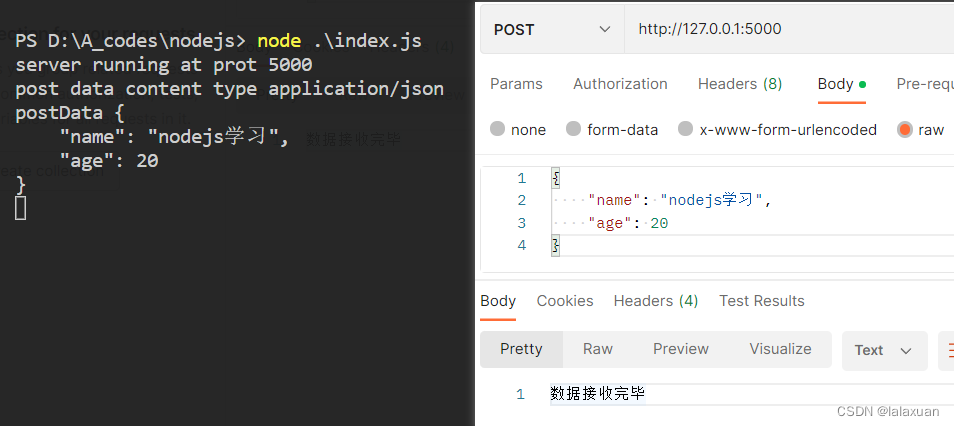
Task: Switch response view to Pretty
Action: 521,349
